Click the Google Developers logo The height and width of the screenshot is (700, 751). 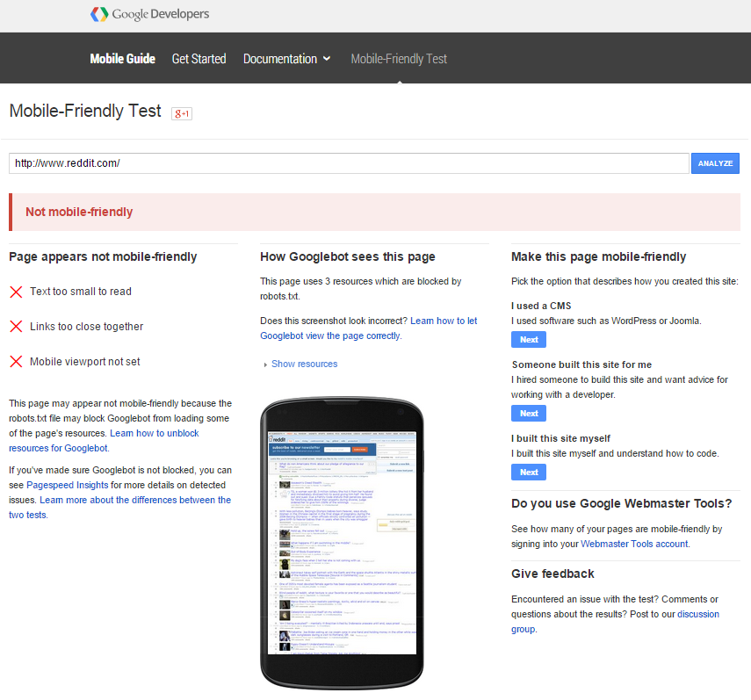150,14
